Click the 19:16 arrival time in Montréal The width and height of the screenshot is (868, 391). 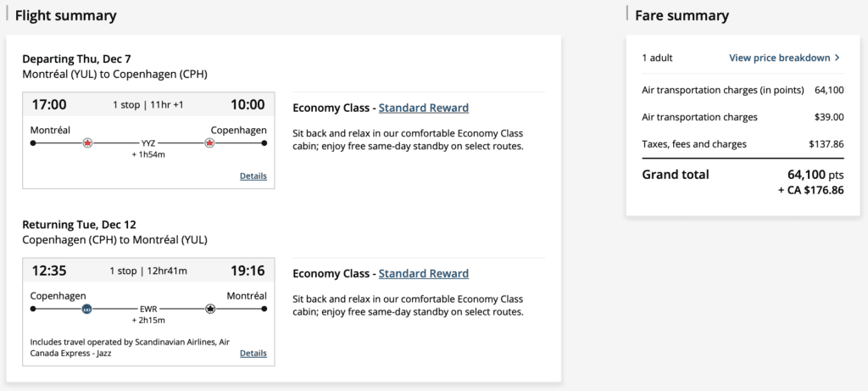tap(247, 271)
